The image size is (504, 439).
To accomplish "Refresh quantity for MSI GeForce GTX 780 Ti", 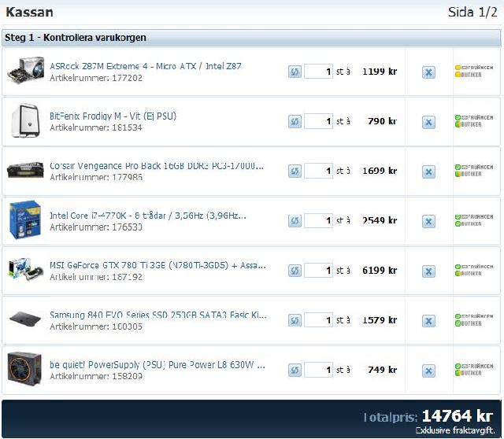I will tap(295, 271).
